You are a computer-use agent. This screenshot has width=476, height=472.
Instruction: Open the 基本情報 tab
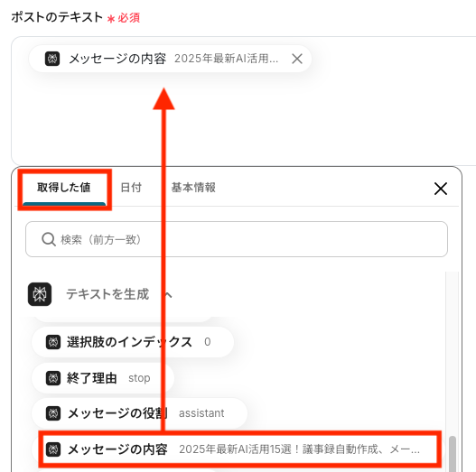193,188
